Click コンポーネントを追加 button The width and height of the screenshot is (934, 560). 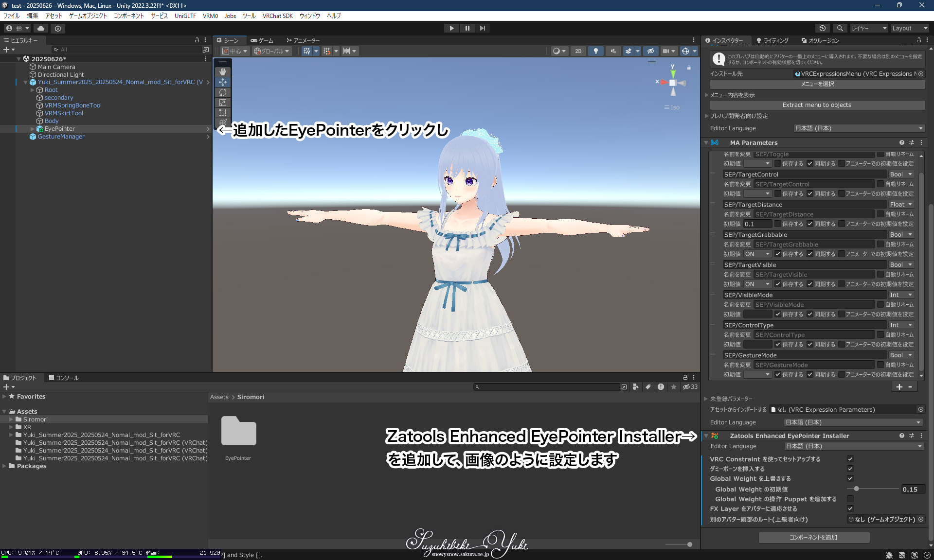(813, 538)
